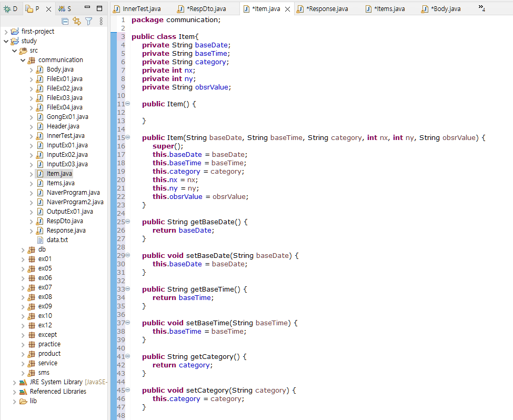Fold getBaseDate method at line 25

[128, 221]
